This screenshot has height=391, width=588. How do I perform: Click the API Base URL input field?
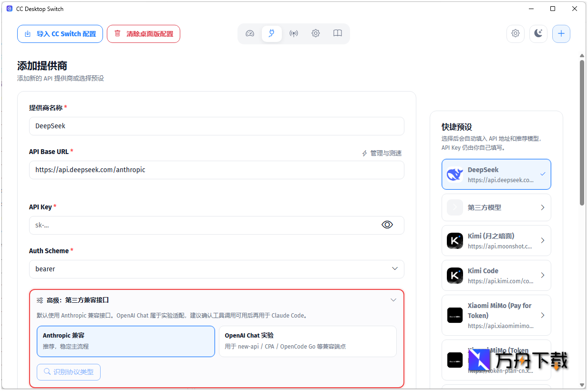[x=217, y=170]
